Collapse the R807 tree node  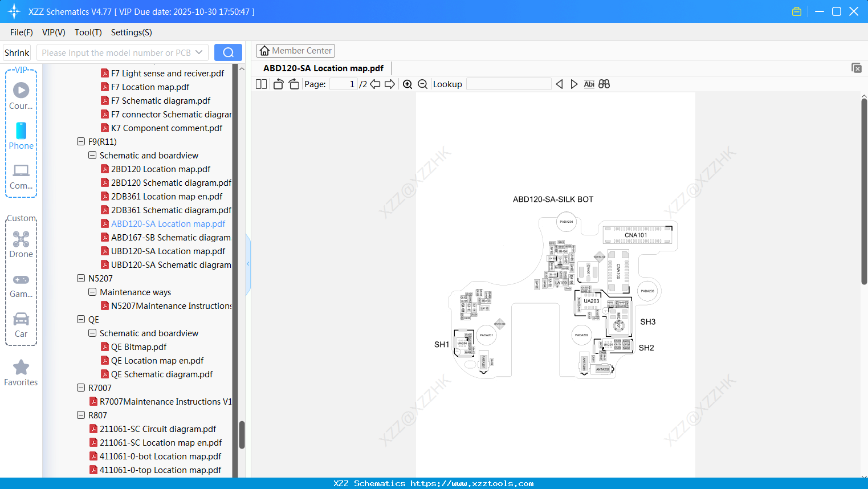tap(81, 415)
